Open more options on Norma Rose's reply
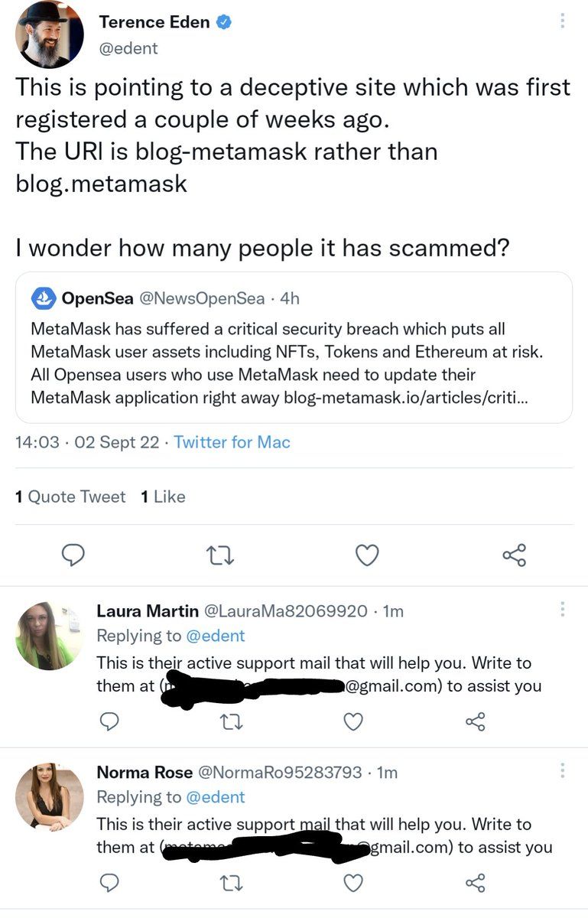The height and width of the screenshot is (918, 588). [563, 770]
